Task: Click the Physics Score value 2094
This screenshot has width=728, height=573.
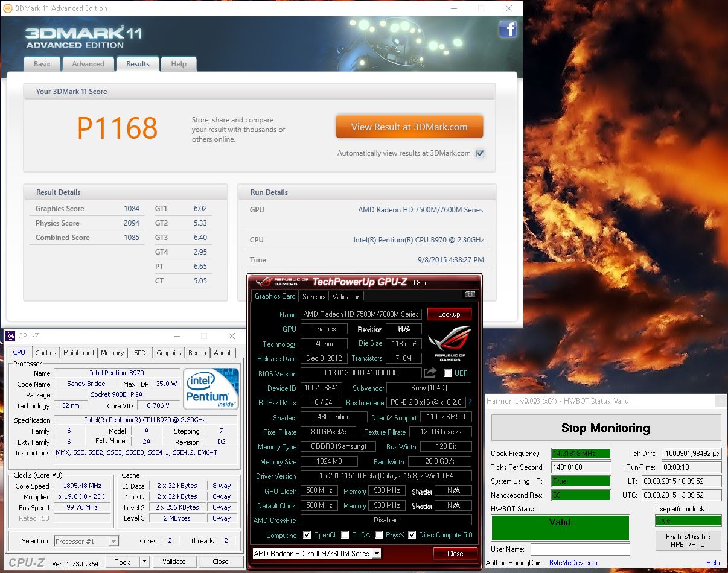Action: [132, 223]
